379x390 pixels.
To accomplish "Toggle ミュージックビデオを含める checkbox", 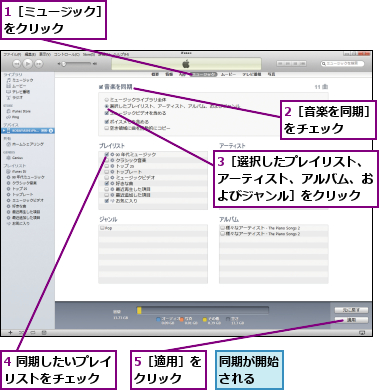I will tap(107, 113).
